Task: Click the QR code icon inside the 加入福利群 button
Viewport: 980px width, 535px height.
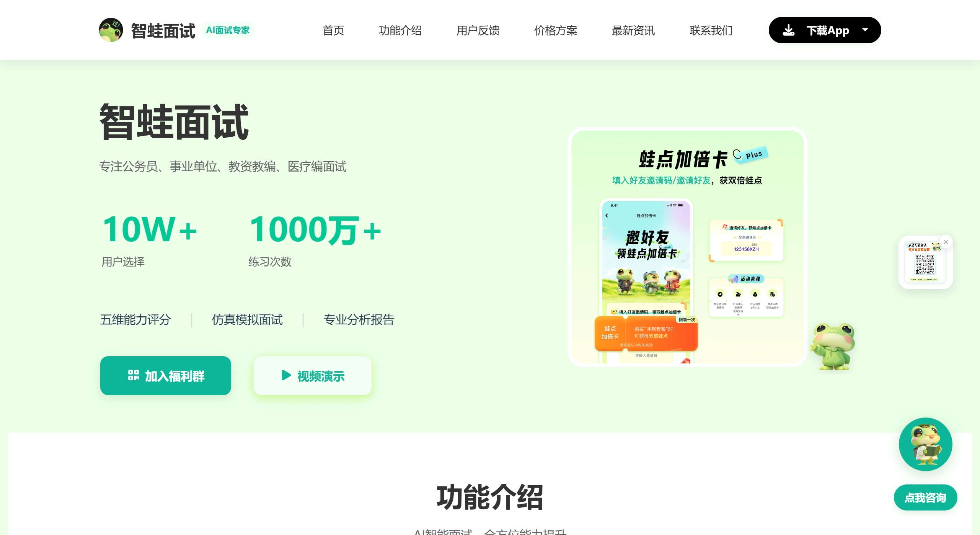Action: (133, 376)
